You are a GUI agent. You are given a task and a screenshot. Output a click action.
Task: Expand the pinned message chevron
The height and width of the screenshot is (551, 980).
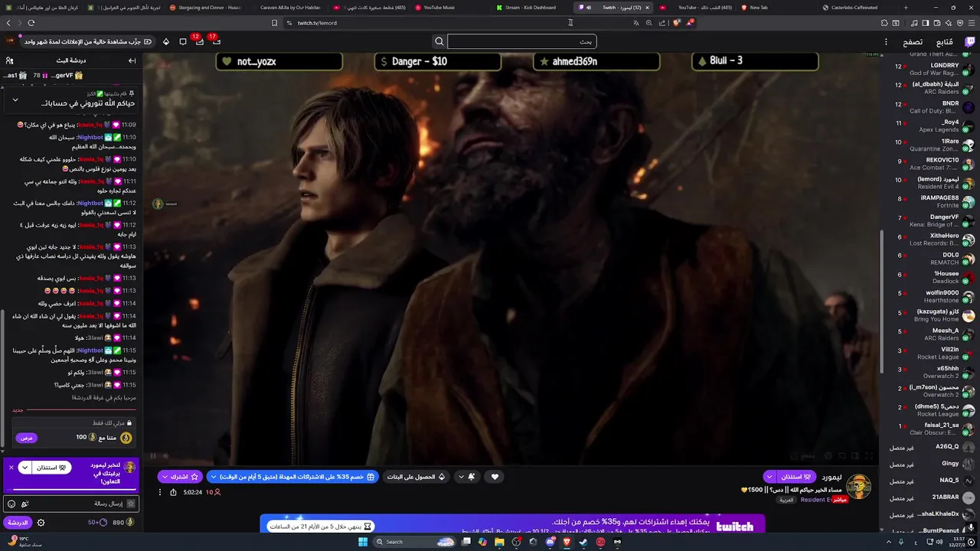coord(15,99)
